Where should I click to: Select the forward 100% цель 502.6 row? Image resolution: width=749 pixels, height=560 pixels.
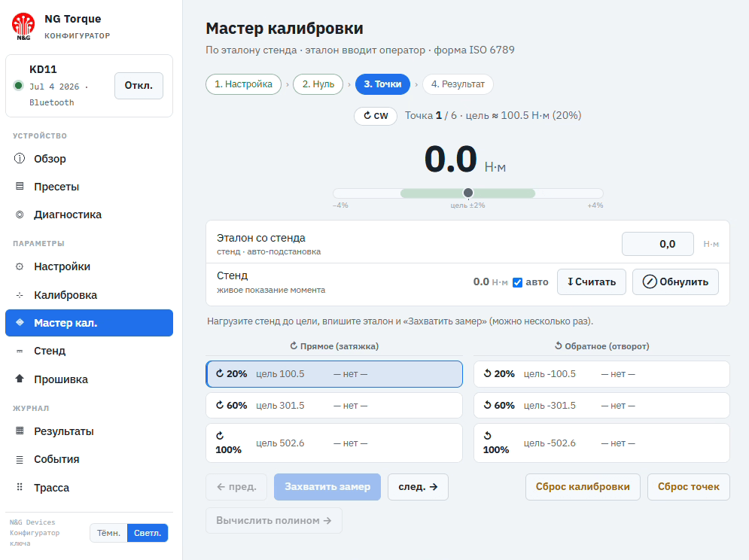tap(334, 443)
